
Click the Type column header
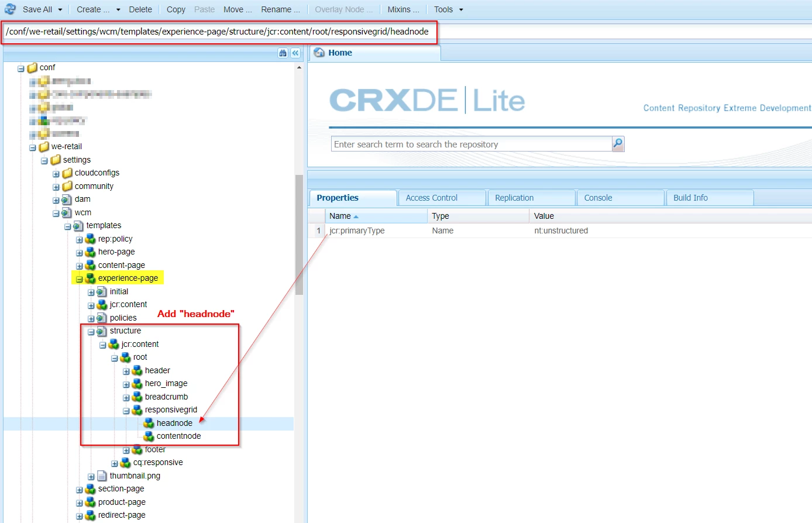(478, 216)
